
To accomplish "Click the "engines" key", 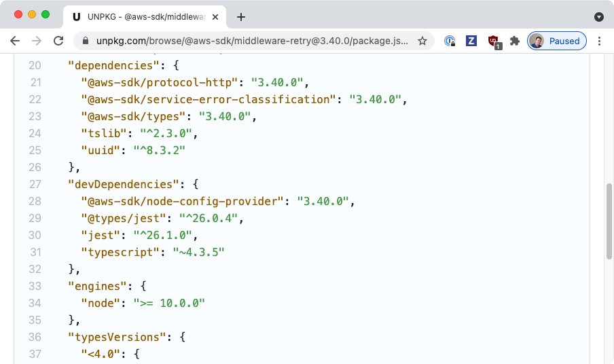I will tap(98, 286).
